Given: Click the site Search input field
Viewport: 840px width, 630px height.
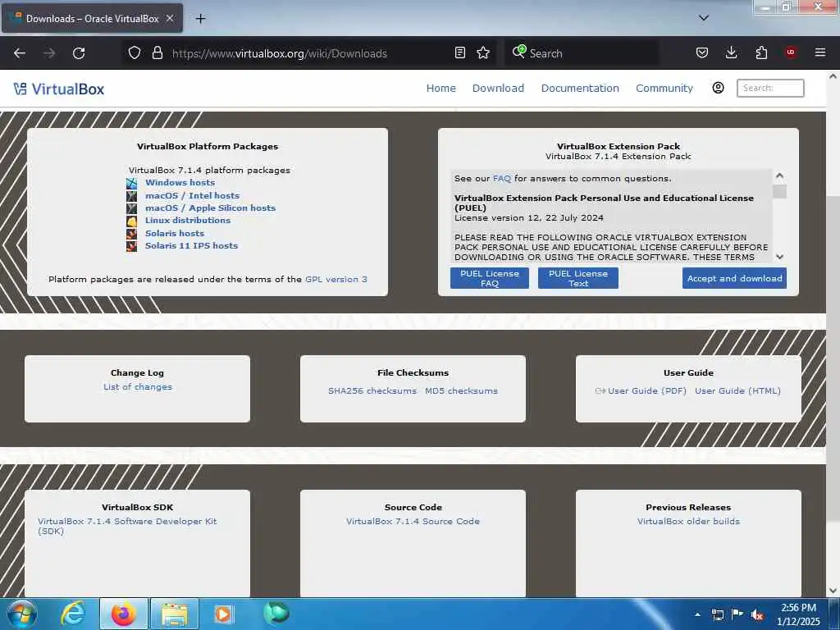Looking at the screenshot, I should point(770,88).
